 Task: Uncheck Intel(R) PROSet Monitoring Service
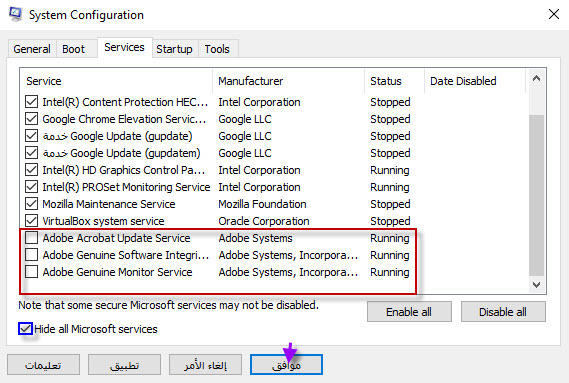(x=32, y=187)
